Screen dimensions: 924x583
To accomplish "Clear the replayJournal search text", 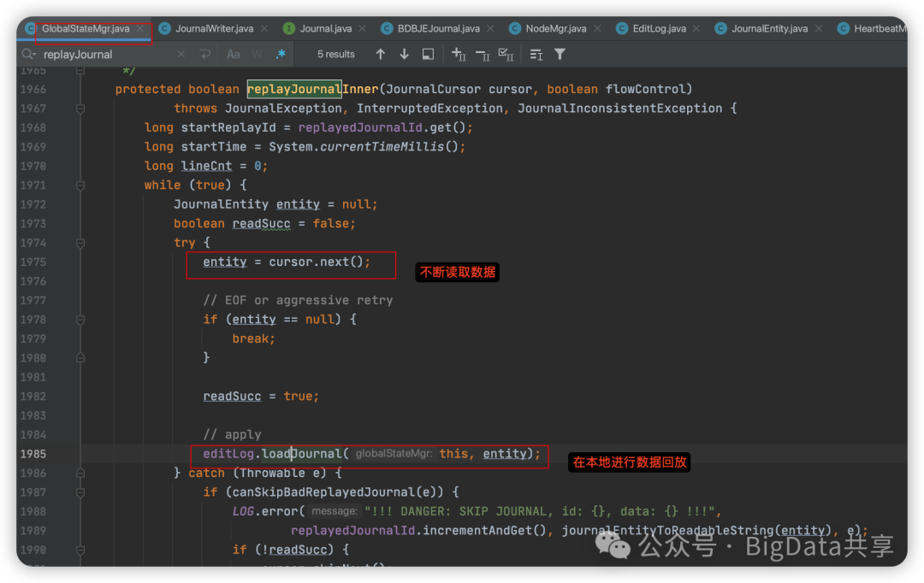I will [x=181, y=54].
